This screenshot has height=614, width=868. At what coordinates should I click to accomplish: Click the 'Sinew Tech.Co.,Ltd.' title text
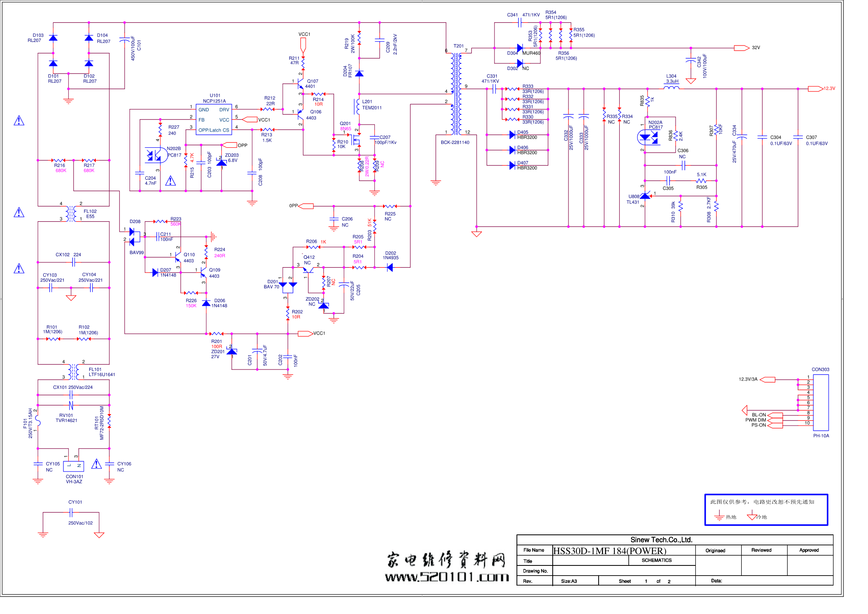[661, 540]
